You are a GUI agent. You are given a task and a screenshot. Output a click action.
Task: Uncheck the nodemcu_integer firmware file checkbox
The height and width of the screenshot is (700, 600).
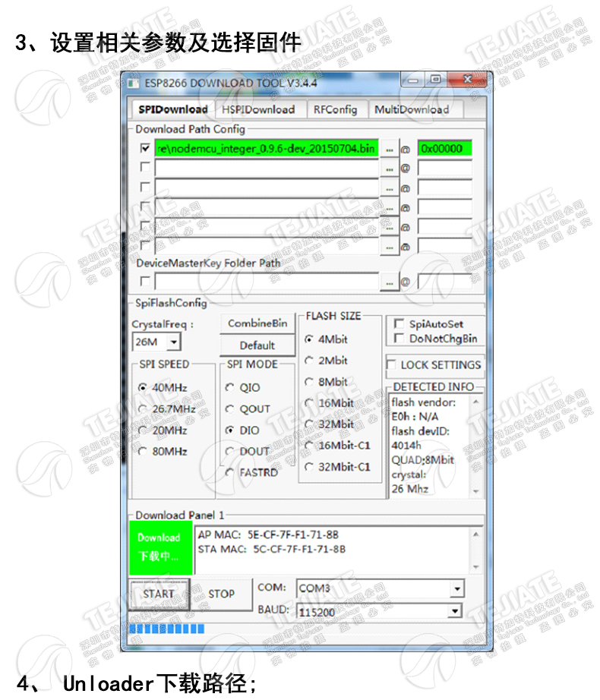click(x=145, y=148)
